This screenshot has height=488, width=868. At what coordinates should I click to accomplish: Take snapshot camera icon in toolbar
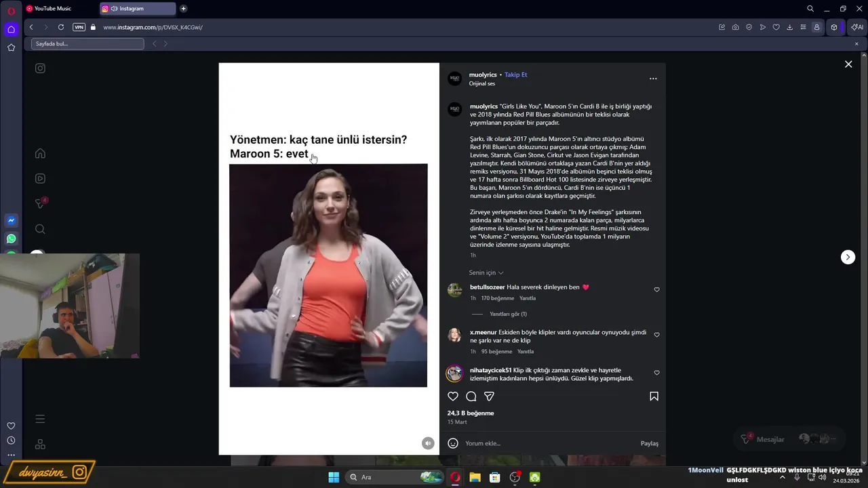click(x=736, y=27)
